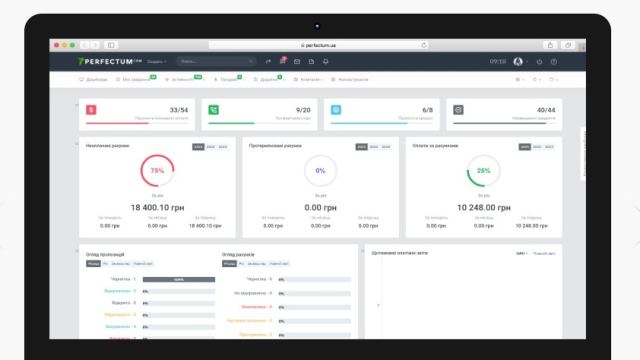Click the 0% circular gauge
Screen dimensions: 640x360
(320, 171)
